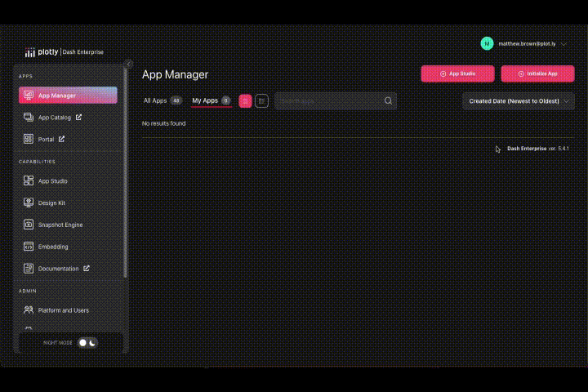Click external link icon beside Documentation
588x392 pixels.
87,268
